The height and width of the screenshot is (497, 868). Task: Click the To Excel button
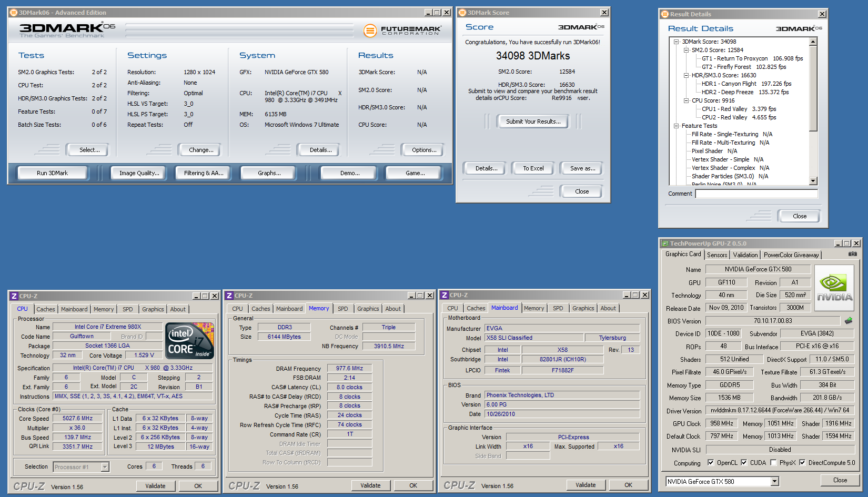coord(533,168)
